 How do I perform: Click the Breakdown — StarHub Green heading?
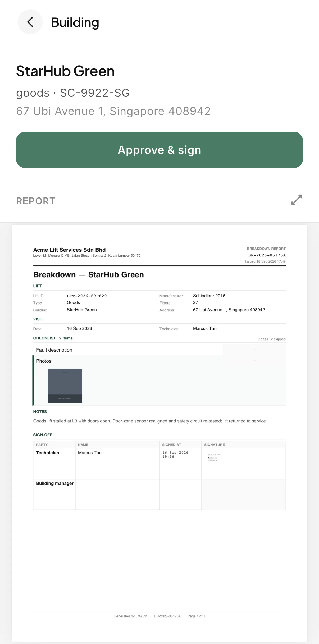(89, 275)
